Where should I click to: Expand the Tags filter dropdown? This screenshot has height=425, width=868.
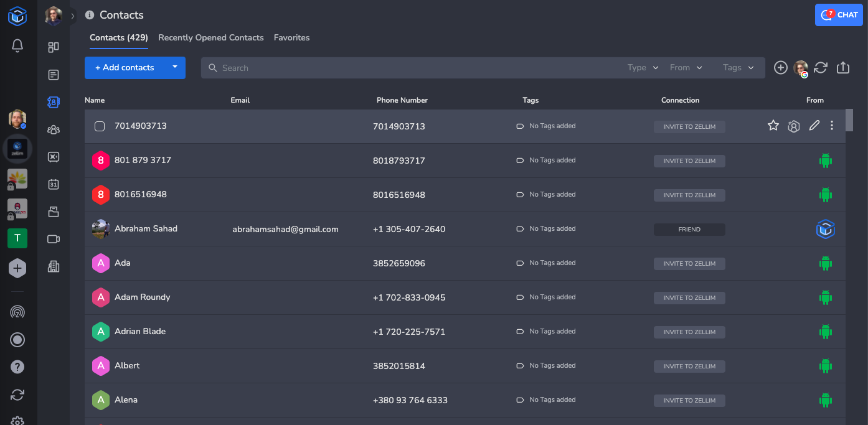738,68
